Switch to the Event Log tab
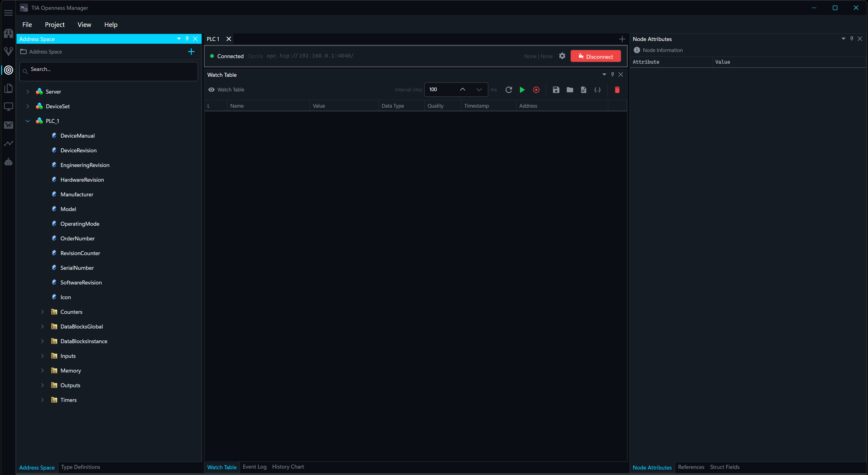The width and height of the screenshot is (868, 475). tap(254, 467)
